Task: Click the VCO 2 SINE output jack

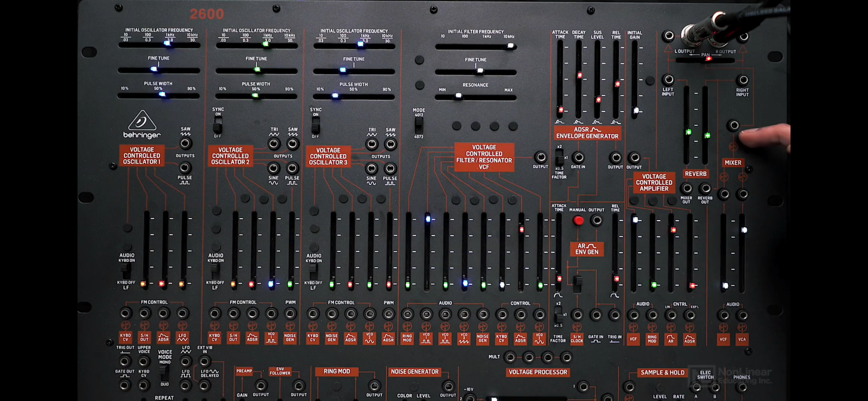Action: [x=274, y=168]
